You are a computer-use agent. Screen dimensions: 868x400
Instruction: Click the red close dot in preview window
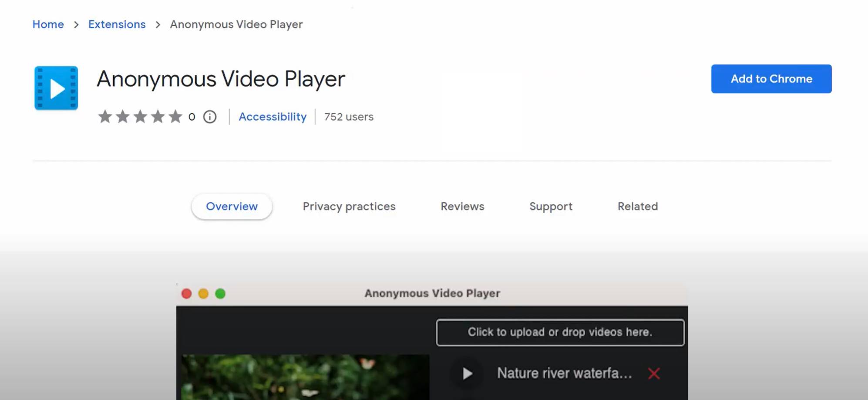click(x=187, y=294)
